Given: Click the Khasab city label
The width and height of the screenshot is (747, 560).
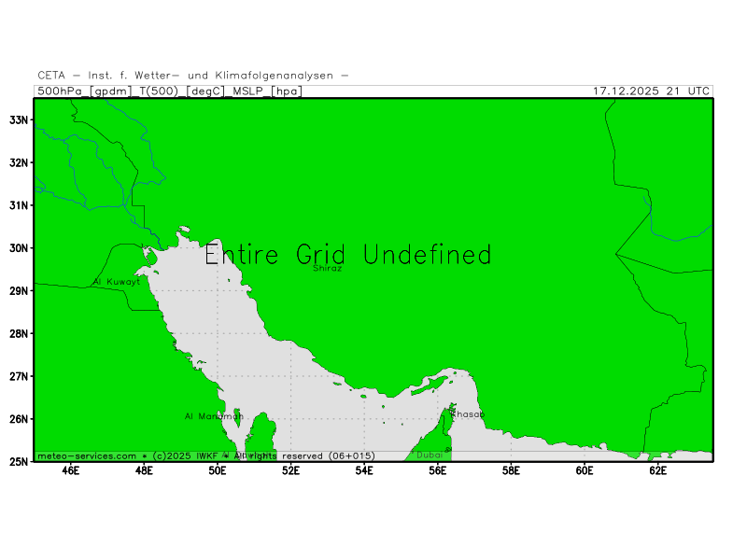Looking at the screenshot, I should click(x=467, y=413).
